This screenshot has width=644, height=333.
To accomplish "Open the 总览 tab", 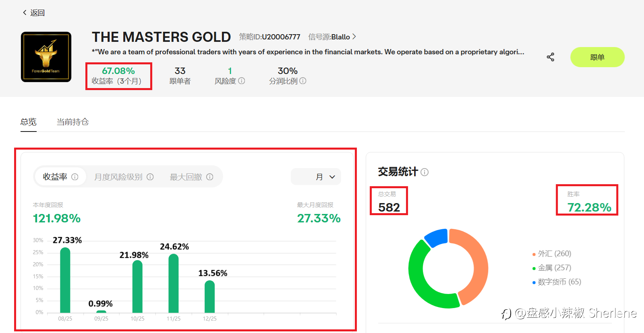I will click(29, 122).
